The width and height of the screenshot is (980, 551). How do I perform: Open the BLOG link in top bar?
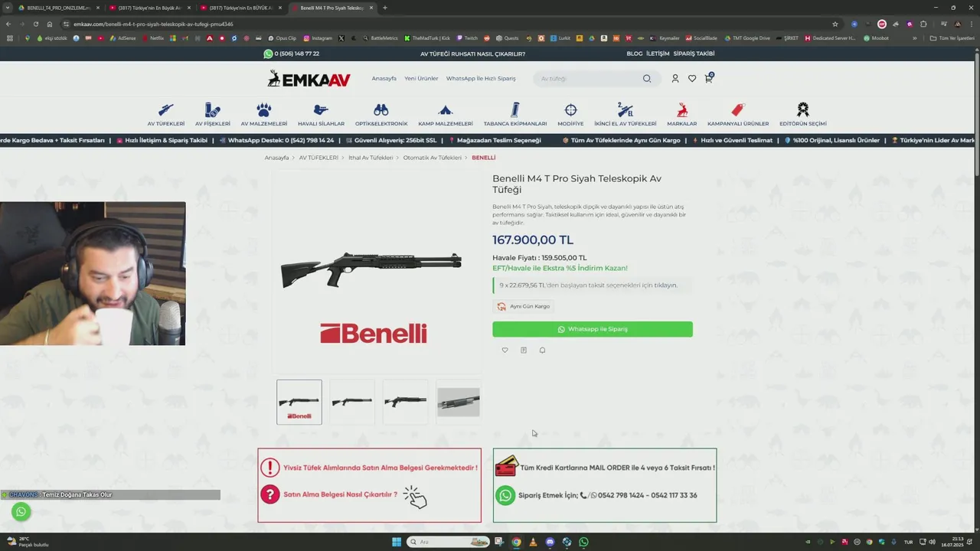635,54
